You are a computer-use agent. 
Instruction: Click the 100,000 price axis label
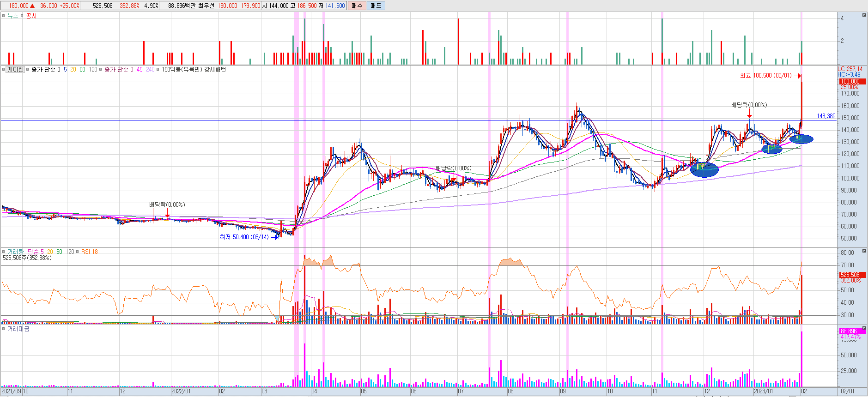point(850,178)
